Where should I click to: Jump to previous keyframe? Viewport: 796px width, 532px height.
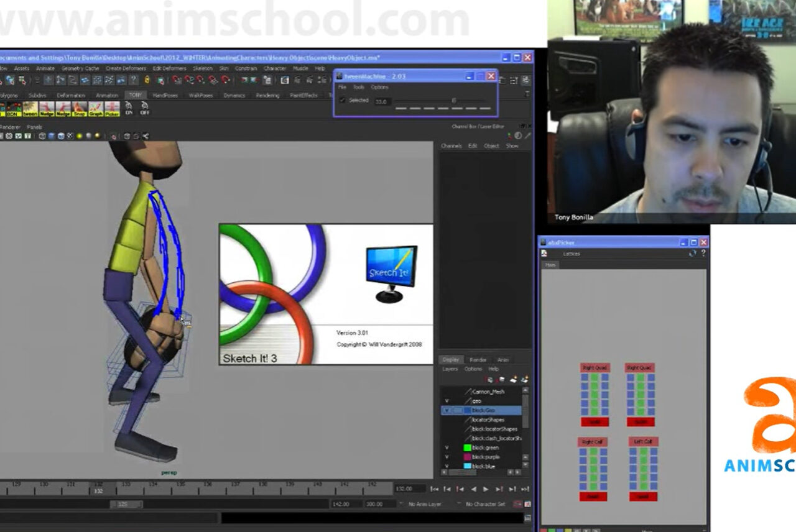coord(460,489)
